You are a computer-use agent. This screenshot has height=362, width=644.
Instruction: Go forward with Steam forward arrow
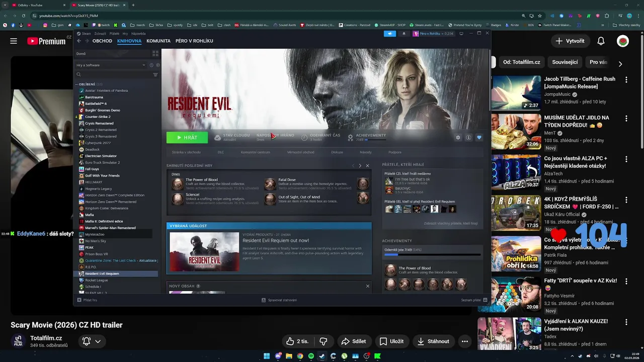86,41
